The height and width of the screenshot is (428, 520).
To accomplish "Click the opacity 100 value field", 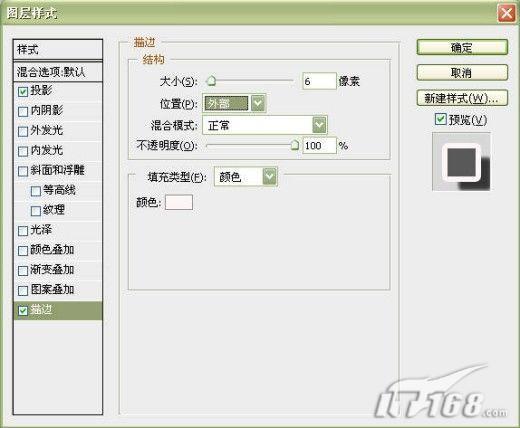I will pos(319,146).
